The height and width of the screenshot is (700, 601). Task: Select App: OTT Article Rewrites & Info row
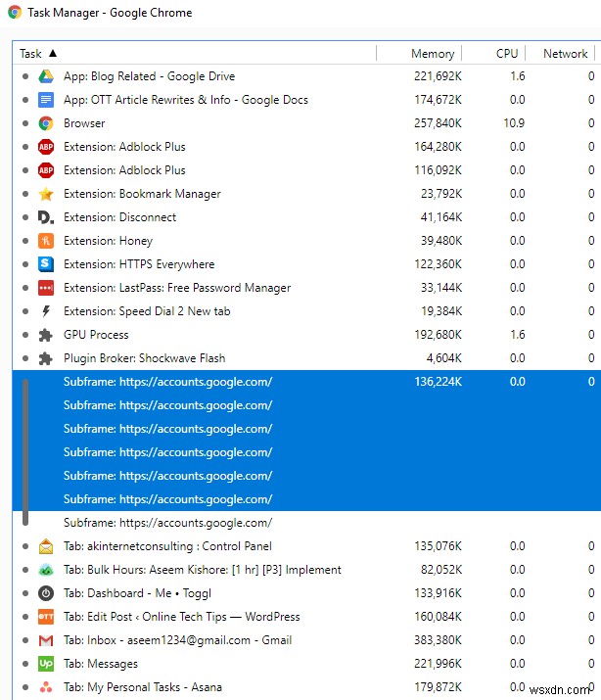click(306, 100)
